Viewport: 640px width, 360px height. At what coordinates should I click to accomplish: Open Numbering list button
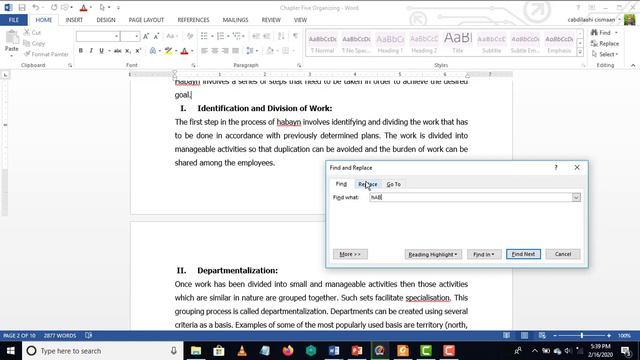(x=220, y=36)
